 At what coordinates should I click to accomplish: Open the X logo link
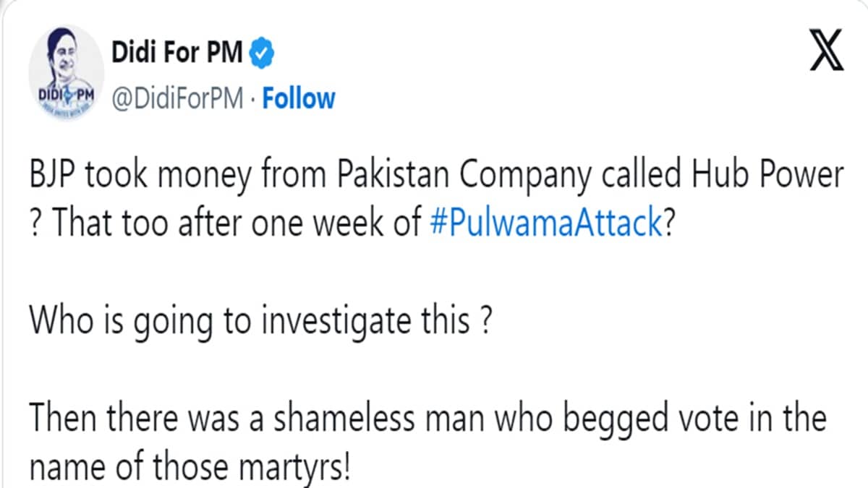point(826,56)
